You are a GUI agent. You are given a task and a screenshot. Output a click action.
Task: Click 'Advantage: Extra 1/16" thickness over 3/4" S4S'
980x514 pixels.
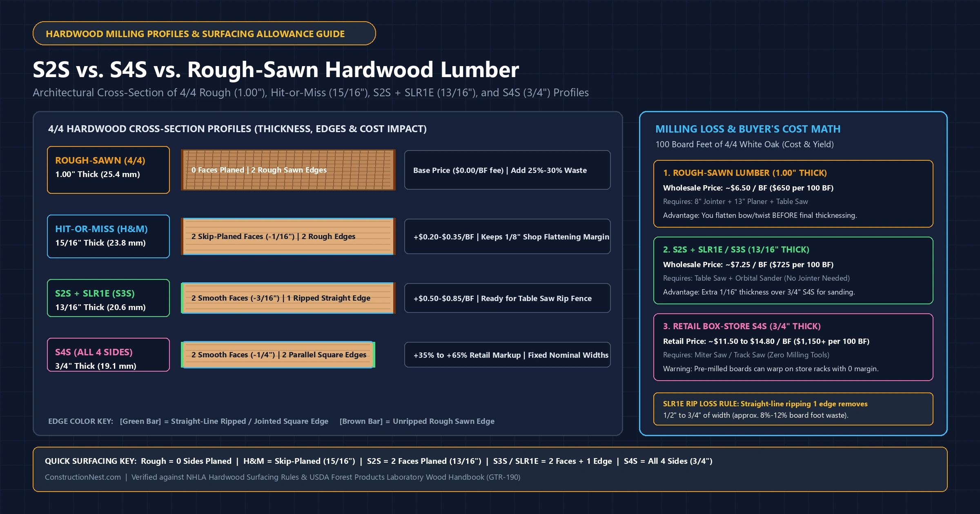coord(759,292)
